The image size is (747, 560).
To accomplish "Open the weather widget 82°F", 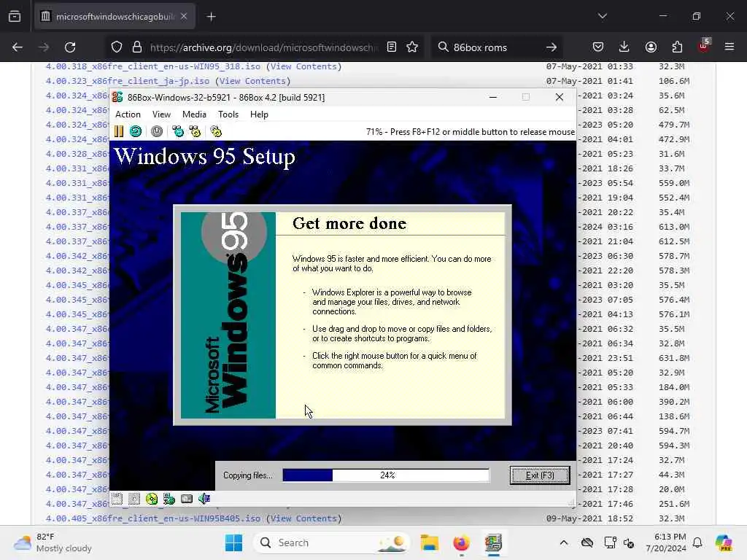I will [x=53, y=542].
